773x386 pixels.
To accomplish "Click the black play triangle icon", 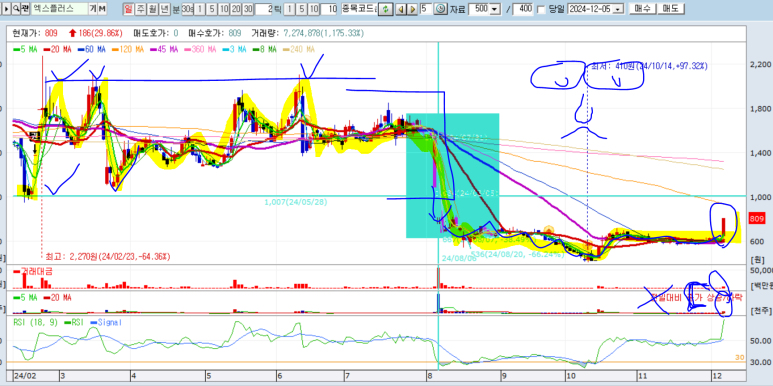I will coord(5,8).
